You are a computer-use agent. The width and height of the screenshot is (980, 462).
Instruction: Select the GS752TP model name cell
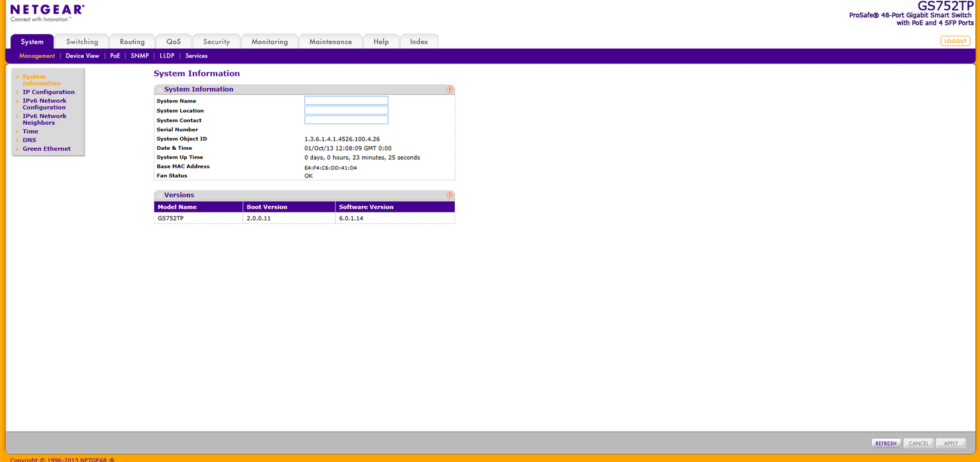coord(198,218)
